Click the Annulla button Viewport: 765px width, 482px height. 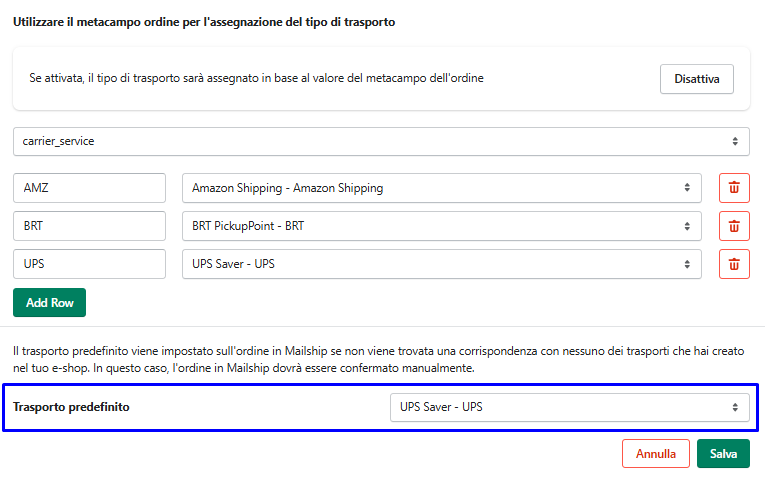coord(656,454)
